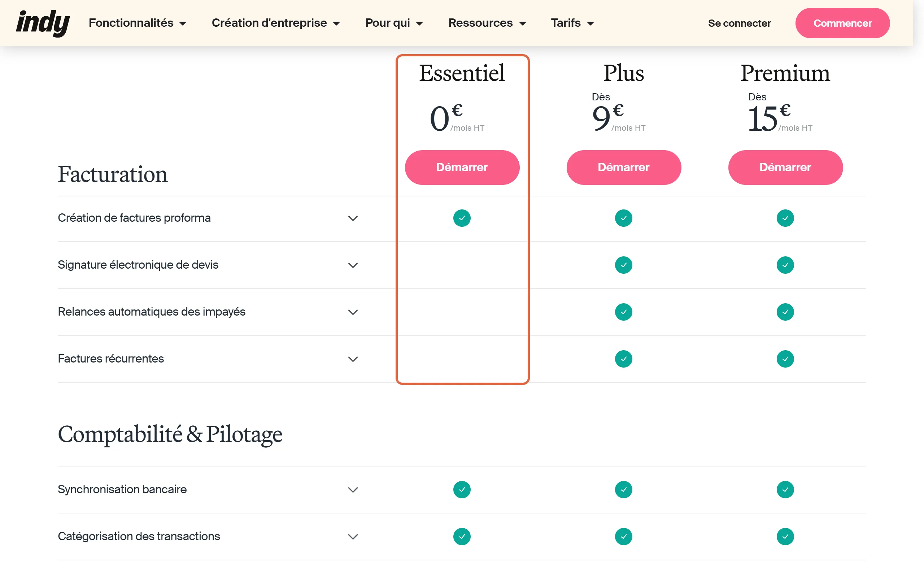The image size is (924, 564).
Task: Expand the Factures récurrentes row
Action: pos(353,359)
